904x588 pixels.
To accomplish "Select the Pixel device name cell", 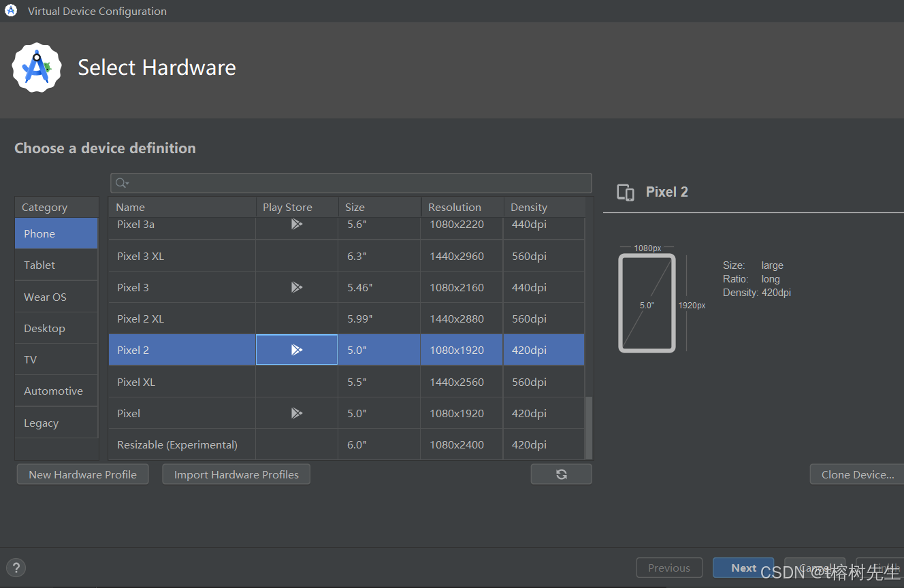I will click(x=182, y=413).
